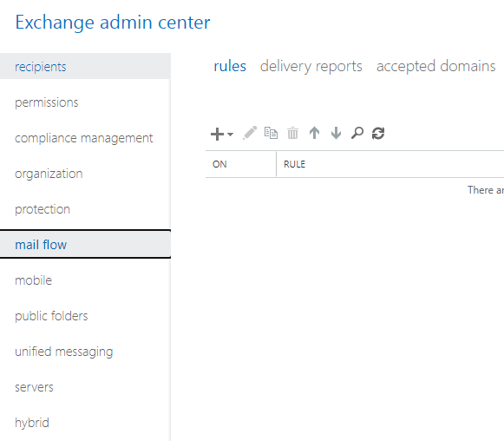The height and width of the screenshot is (441, 504).
Task: Click the copy rule icon
Action: click(271, 133)
